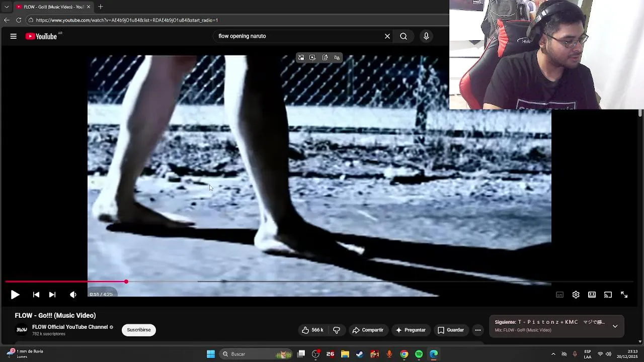Close the FLOW - Go!!! browser tab
644x362 pixels.
(89, 7)
